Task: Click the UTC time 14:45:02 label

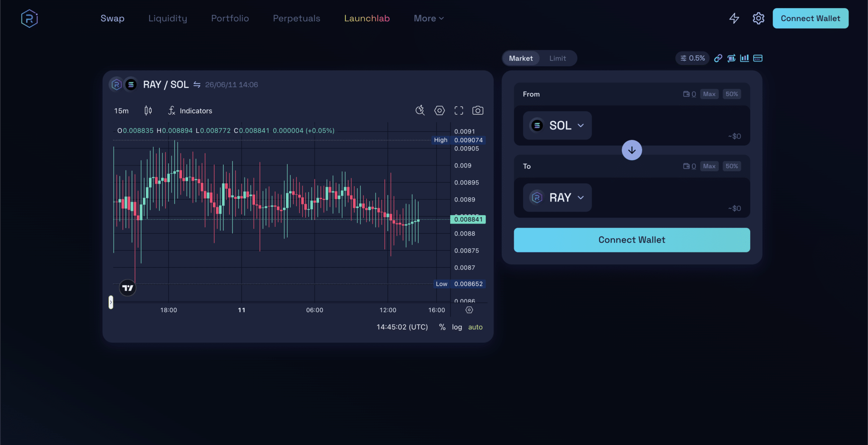Action: (x=402, y=327)
